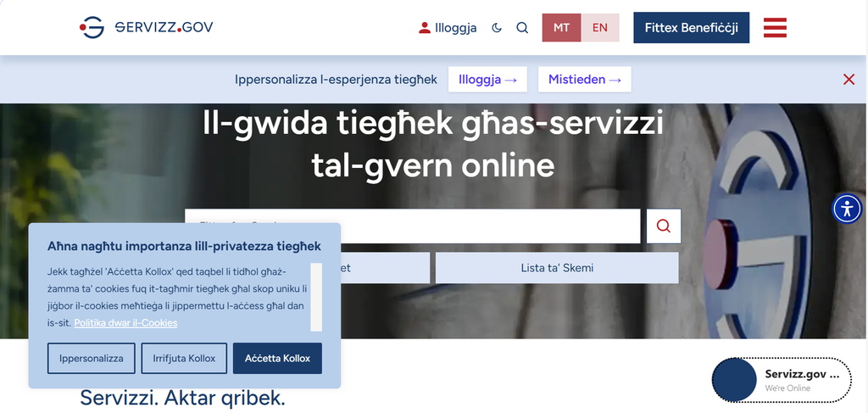The height and width of the screenshot is (413, 868).
Task: Switch language to EN
Action: point(600,28)
